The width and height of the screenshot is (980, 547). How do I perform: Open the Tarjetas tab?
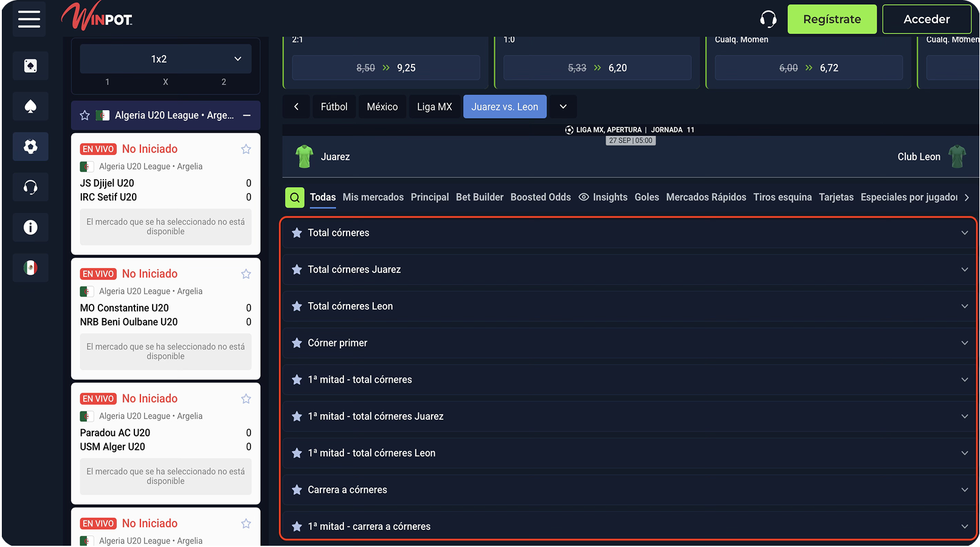click(837, 198)
